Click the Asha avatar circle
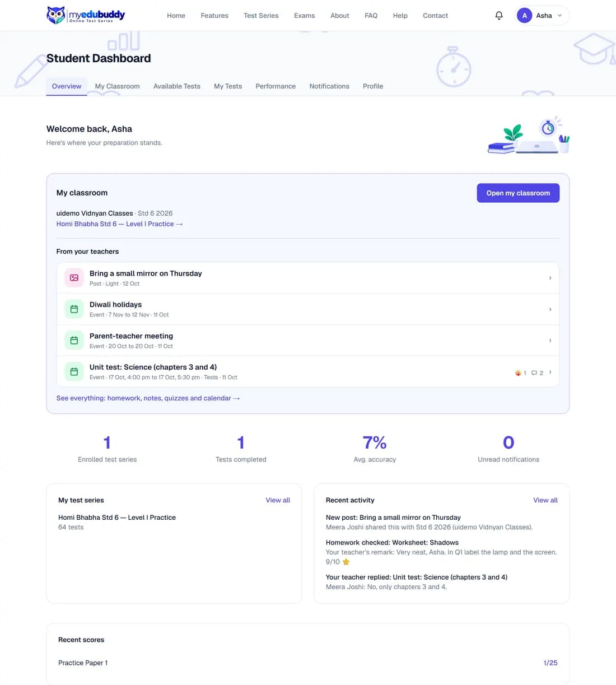The width and height of the screenshot is (616, 685). pos(524,16)
